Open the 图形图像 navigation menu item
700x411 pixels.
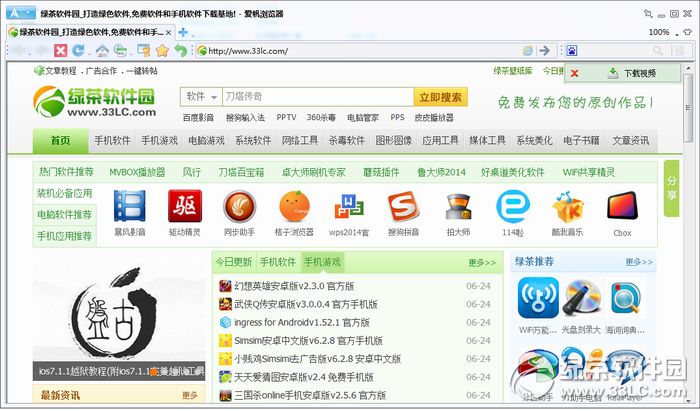[x=394, y=141]
